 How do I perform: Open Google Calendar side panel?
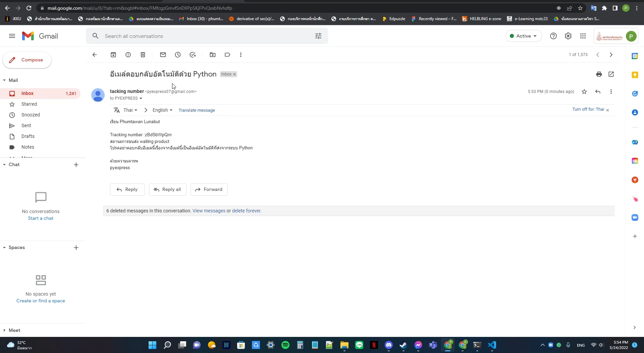pyautogui.click(x=635, y=56)
